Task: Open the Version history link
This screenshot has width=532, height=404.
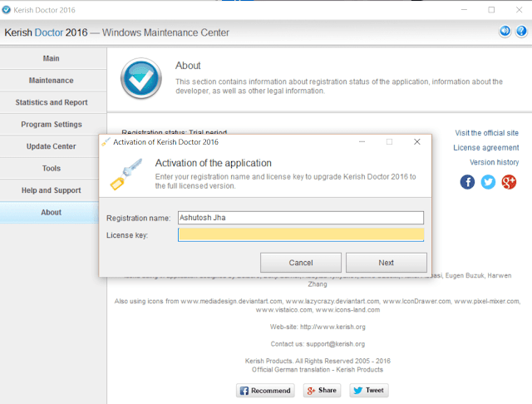Action: pos(494,162)
